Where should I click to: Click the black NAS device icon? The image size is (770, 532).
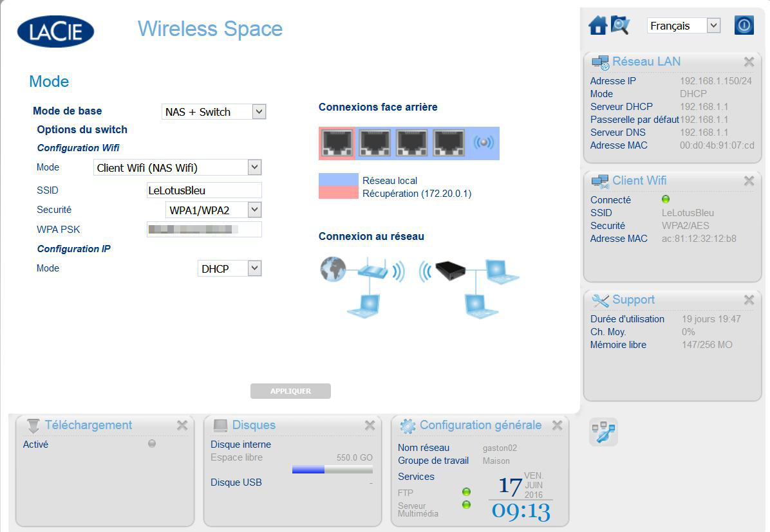450,270
